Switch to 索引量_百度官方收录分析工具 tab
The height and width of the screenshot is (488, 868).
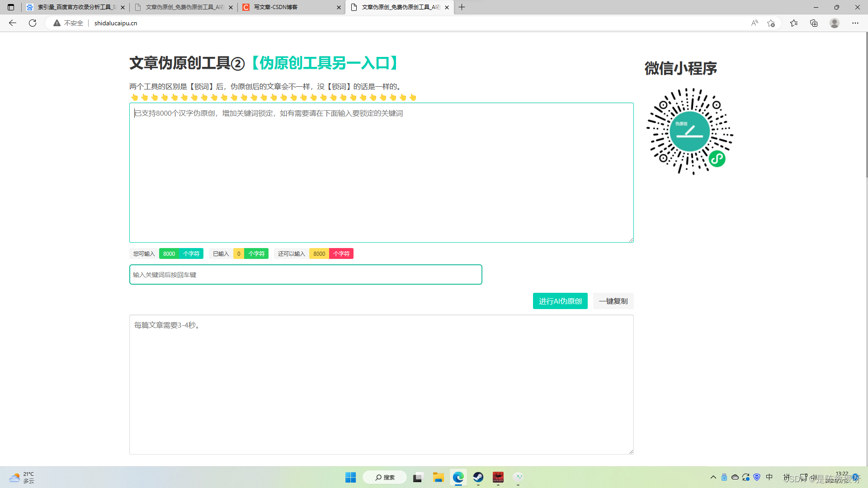[x=75, y=7]
